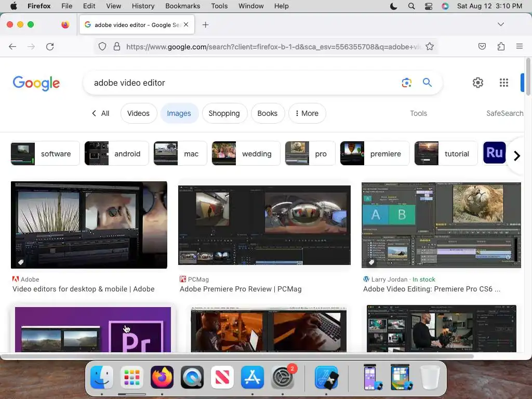Image resolution: width=532 pixels, height=399 pixels.
Task: Filter by premiere suggestion chip
Action: [x=375, y=154]
